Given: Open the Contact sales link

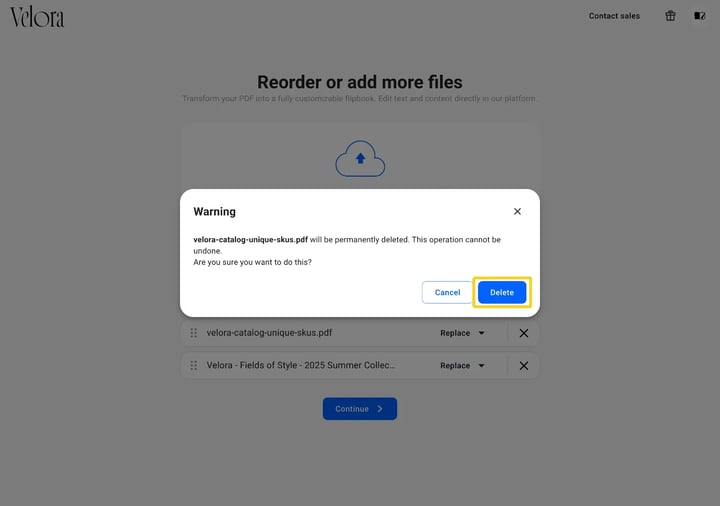Looking at the screenshot, I should coord(614,16).
